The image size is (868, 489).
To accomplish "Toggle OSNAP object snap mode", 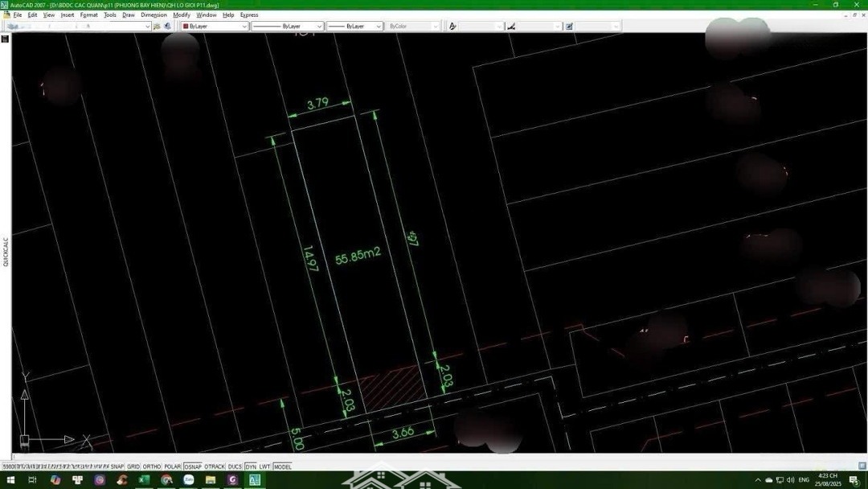I will (193, 466).
